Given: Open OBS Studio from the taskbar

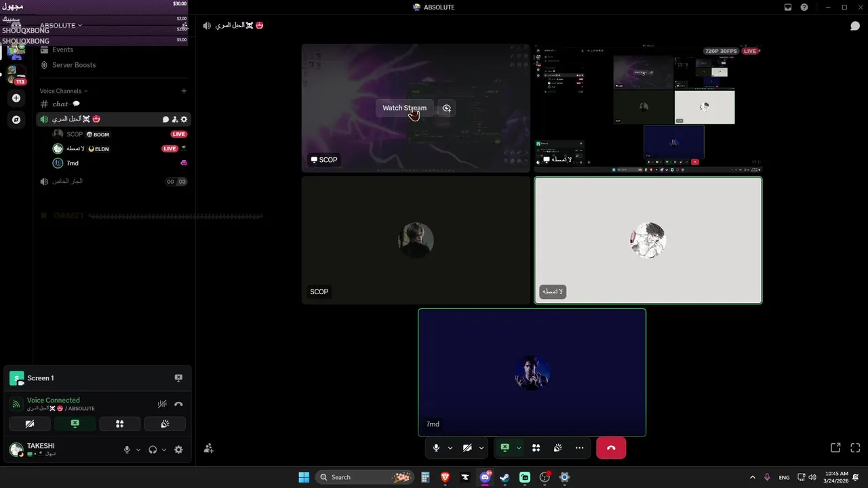Looking at the screenshot, I should [x=545, y=477].
